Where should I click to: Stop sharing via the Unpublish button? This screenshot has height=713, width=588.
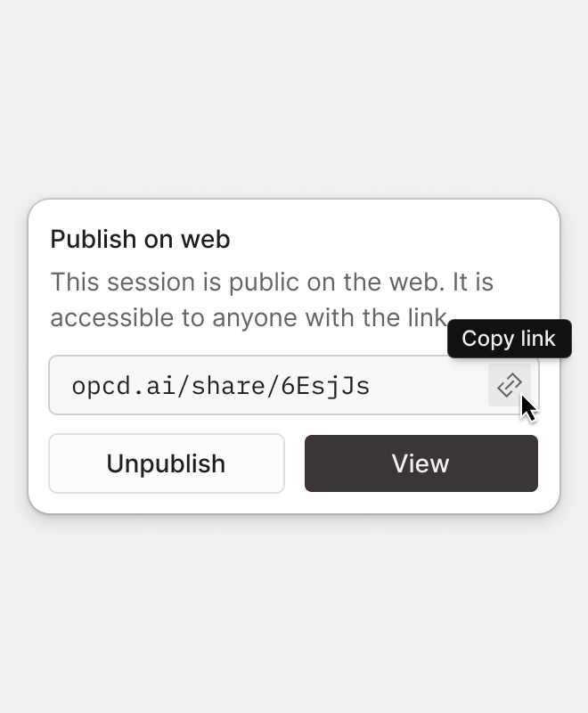[167, 463]
